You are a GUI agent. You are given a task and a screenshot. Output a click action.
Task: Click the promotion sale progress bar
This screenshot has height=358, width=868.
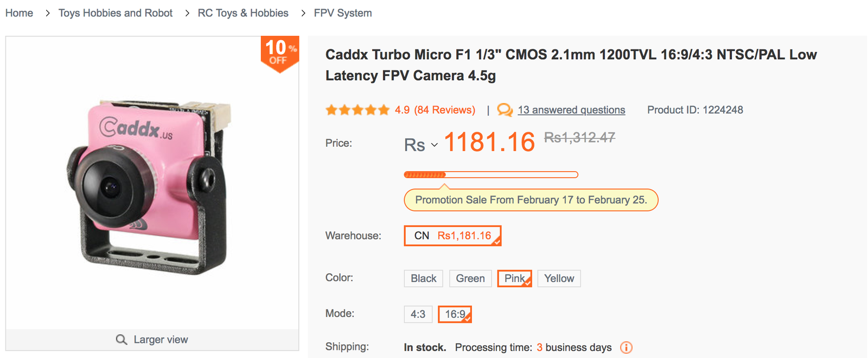491,175
